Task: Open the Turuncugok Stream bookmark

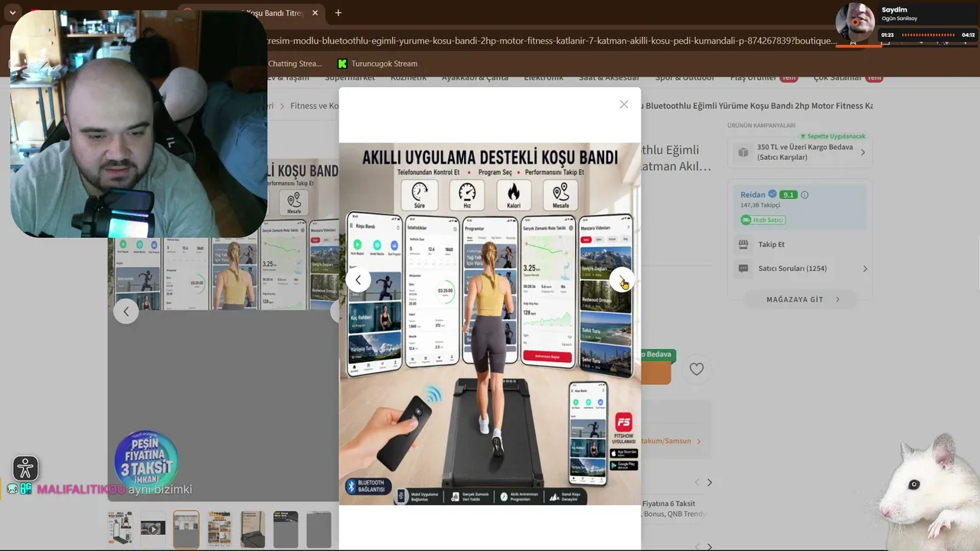Action: [x=377, y=64]
